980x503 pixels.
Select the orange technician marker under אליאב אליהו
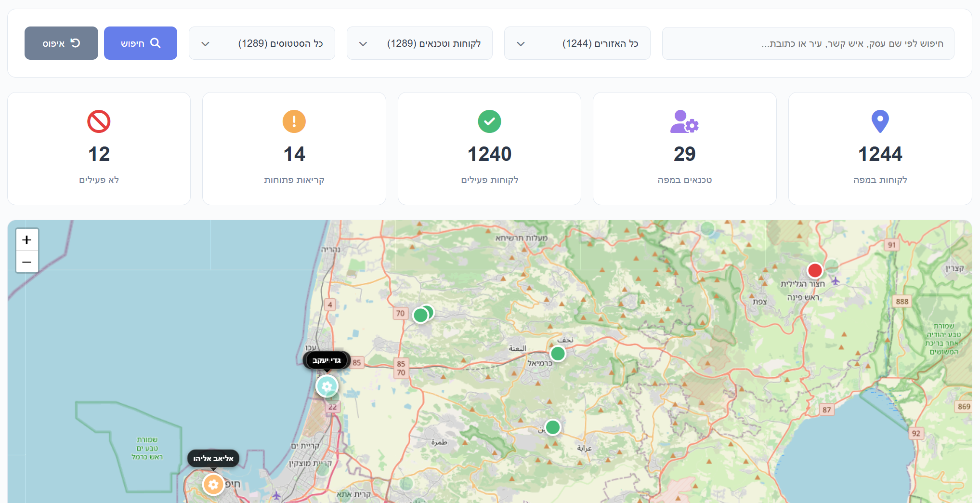(213, 484)
